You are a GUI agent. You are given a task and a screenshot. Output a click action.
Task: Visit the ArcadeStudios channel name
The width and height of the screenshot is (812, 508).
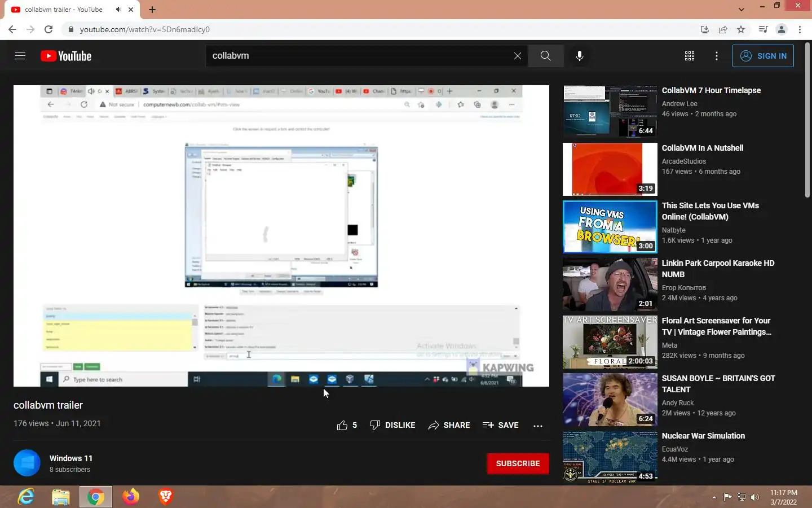click(x=684, y=161)
